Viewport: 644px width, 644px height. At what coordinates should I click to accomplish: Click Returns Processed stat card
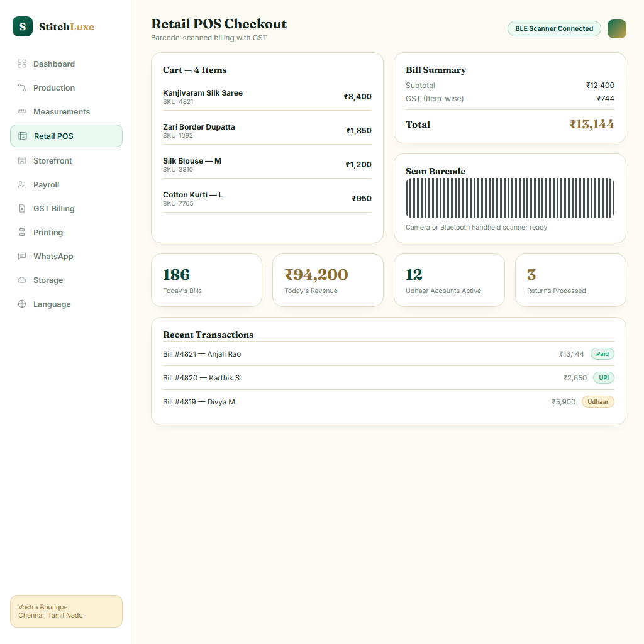click(570, 280)
